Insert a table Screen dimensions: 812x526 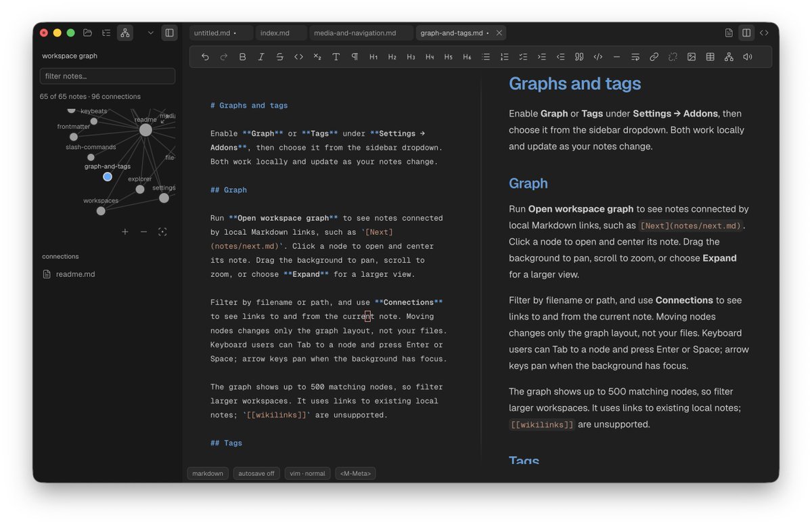710,57
